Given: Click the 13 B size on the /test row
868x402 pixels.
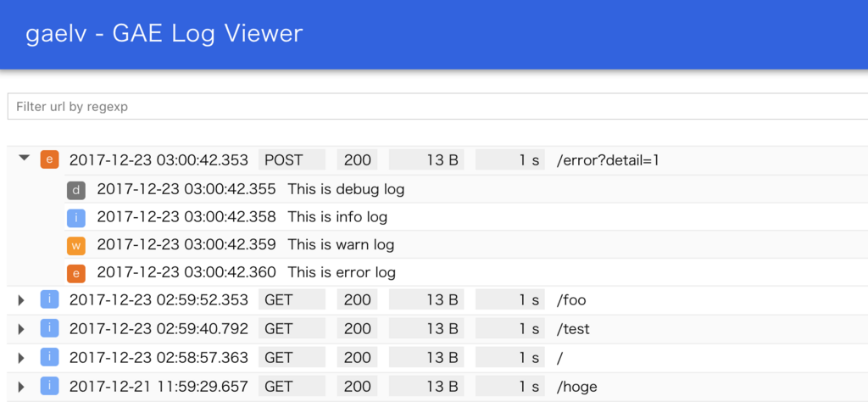Looking at the screenshot, I should point(426,329).
